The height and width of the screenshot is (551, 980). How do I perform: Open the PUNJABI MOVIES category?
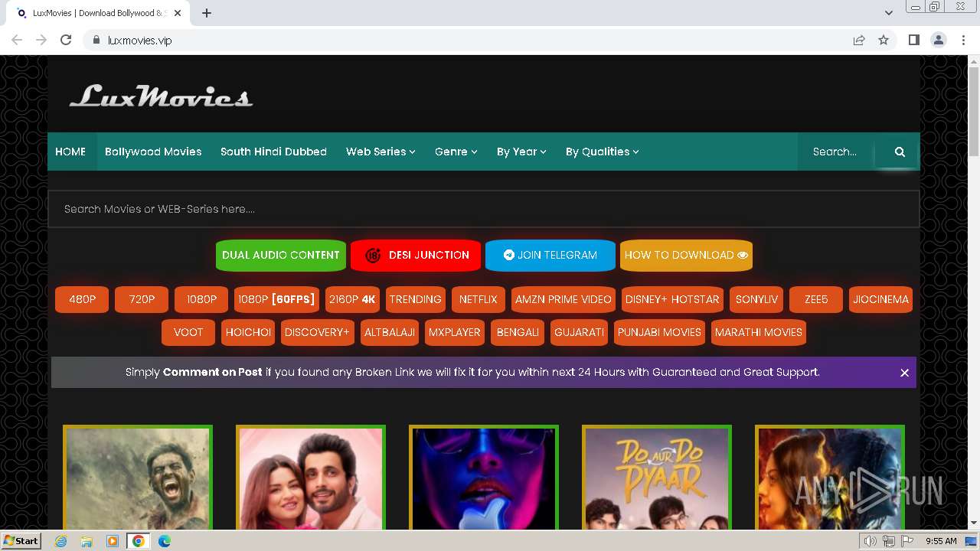coord(659,332)
